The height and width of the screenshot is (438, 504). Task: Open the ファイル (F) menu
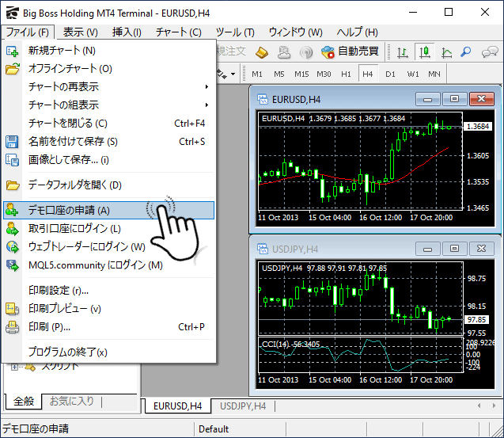tap(28, 32)
